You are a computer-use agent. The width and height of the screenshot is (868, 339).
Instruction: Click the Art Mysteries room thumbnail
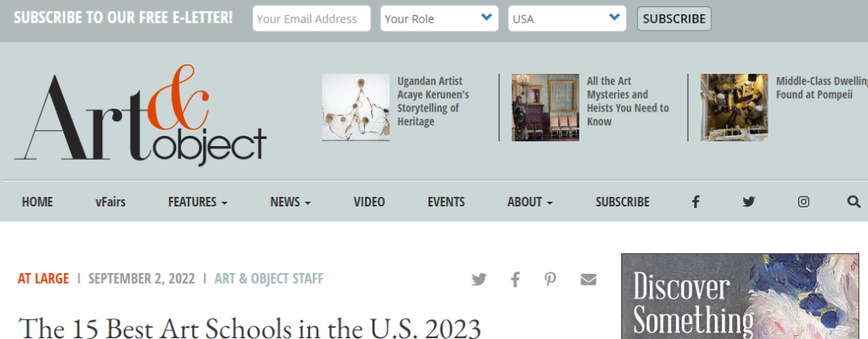coord(545,108)
